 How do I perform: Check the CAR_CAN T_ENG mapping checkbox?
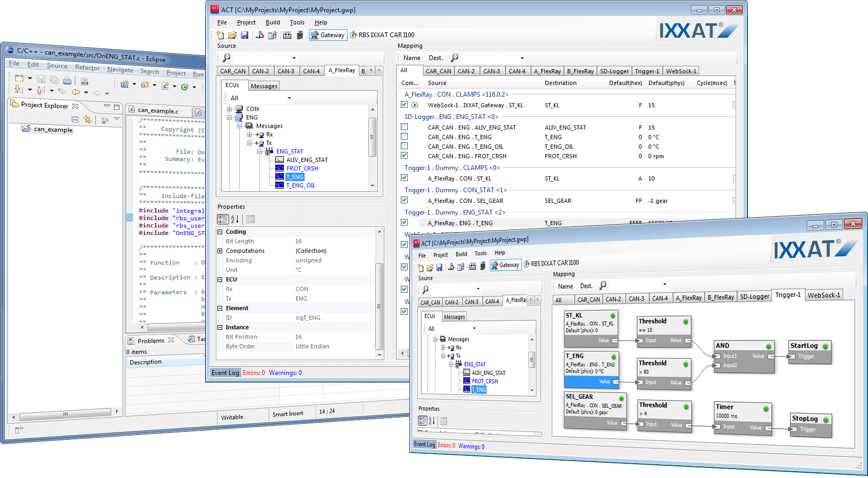click(x=404, y=136)
